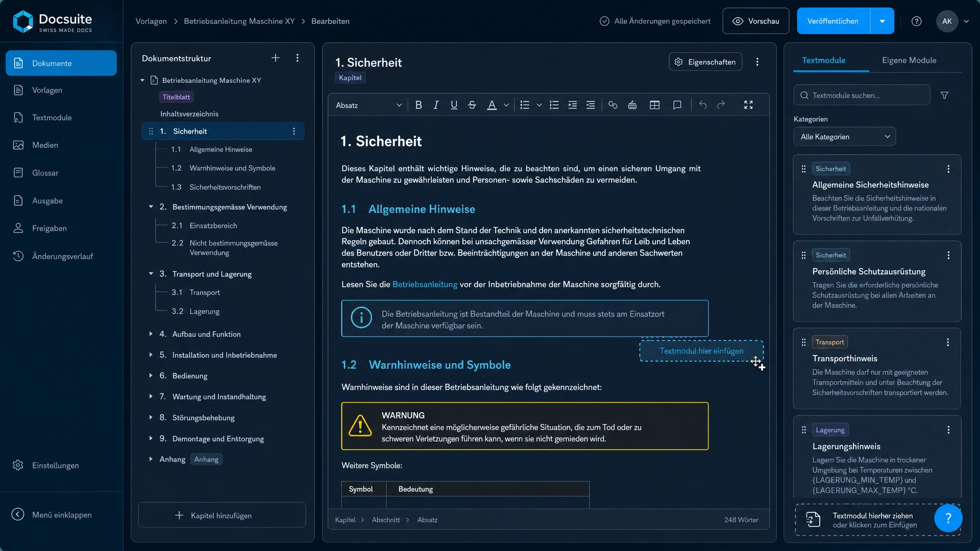Viewport: 980px width, 551px height.
Task: Expand chapter 8 Störungsbehebung
Action: tap(151, 417)
